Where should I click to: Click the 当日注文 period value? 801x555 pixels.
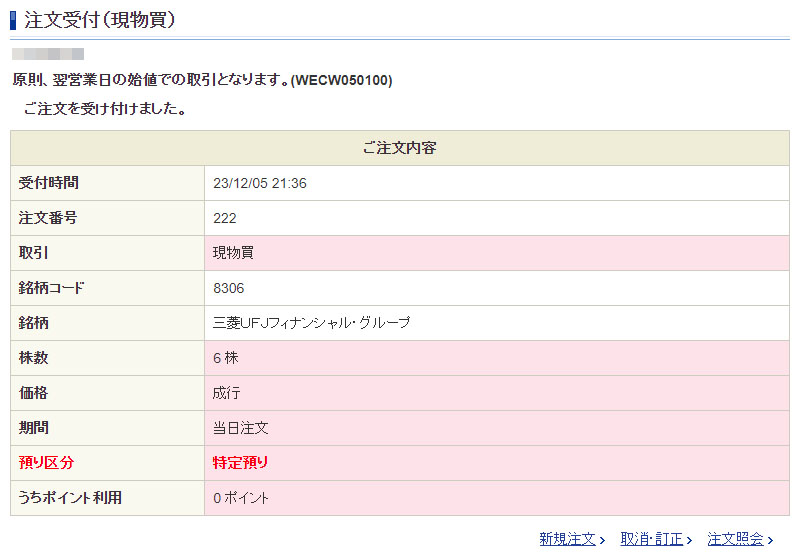click(240, 428)
